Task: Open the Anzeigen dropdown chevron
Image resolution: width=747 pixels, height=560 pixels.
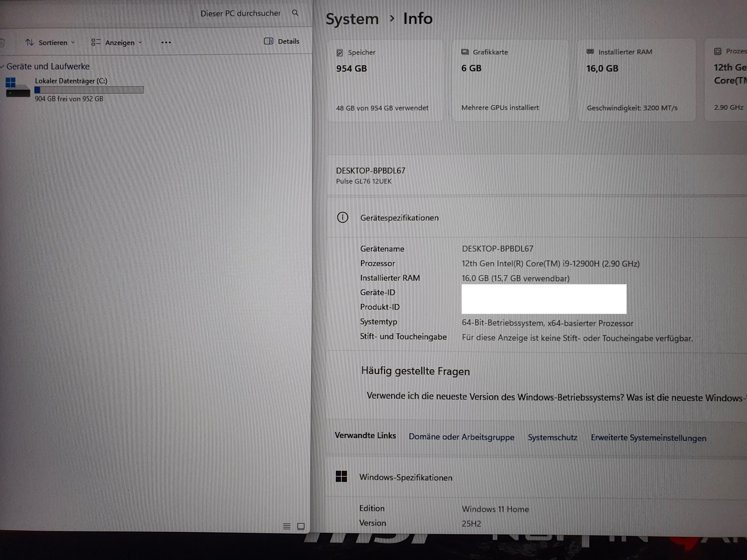Action: (140, 43)
